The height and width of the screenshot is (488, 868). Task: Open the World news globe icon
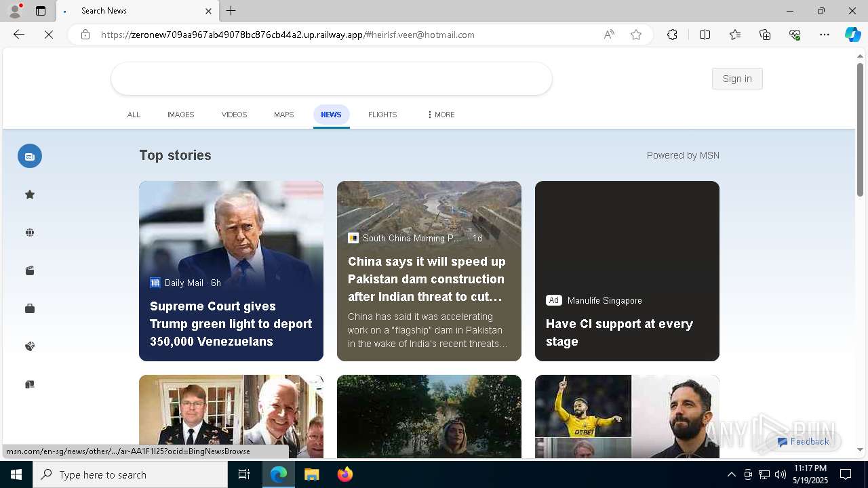pyautogui.click(x=30, y=232)
